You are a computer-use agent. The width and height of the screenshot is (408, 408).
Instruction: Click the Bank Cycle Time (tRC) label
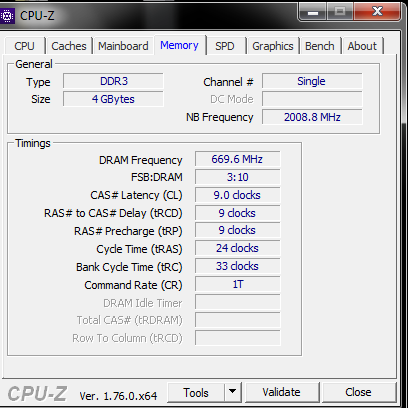click(129, 267)
